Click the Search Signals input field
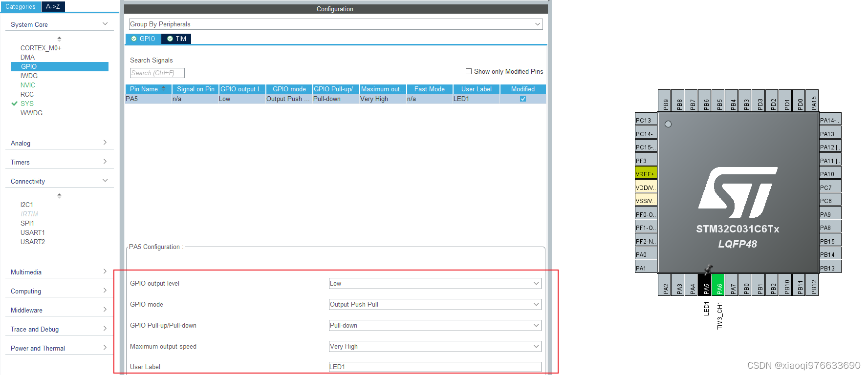This screenshot has height=375, width=868. click(157, 73)
